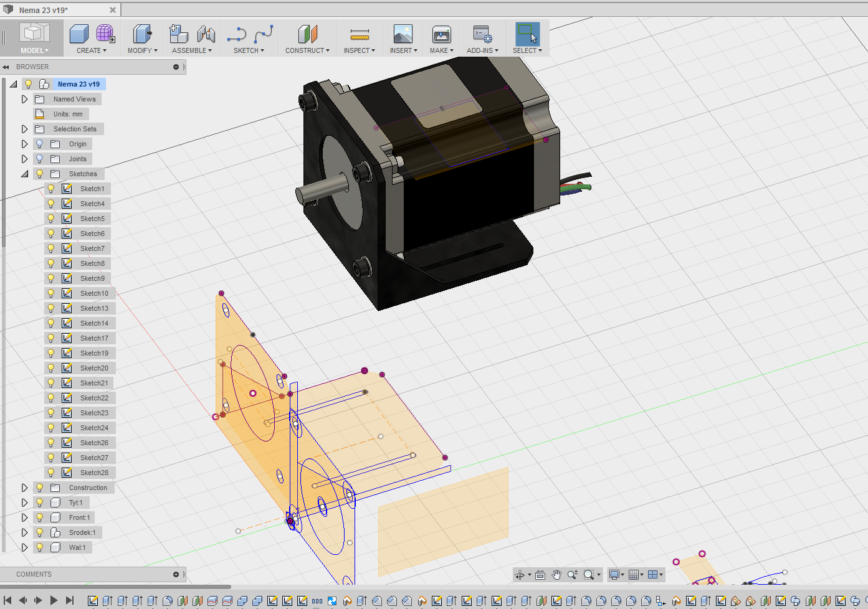
Task: Click the Select tool icon
Action: click(x=527, y=34)
